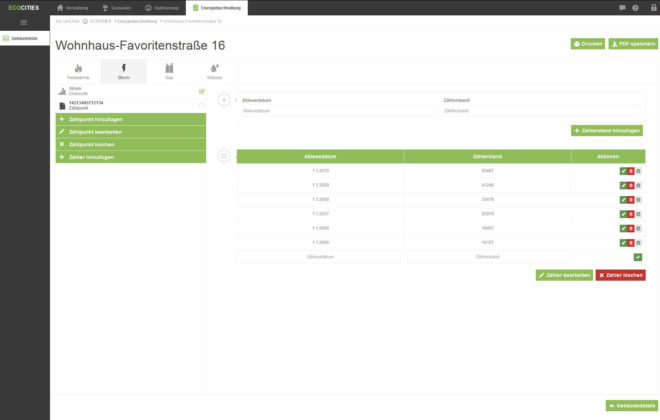
Task: Edit the 1.1.2007 reading with pencil icon
Action: (x=623, y=214)
